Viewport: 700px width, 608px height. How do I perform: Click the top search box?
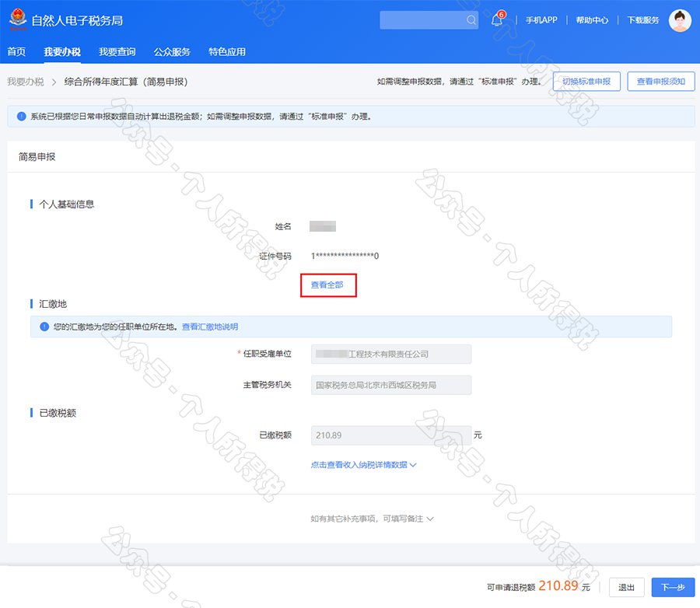(x=422, y=20)
